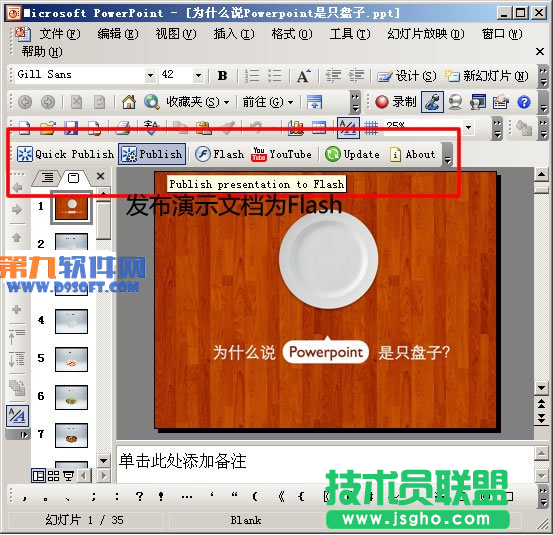Click the Increase Font Size icon
The width and height of the screenshot is (553, 535).
304,75
